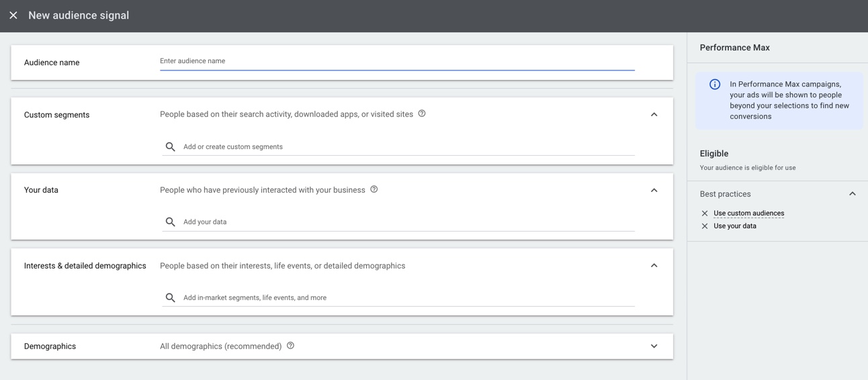This screenshot has height=380, width=868.
Task: Click the Use your data best practice
Action: pyautogui.click(x=735, y=226)
